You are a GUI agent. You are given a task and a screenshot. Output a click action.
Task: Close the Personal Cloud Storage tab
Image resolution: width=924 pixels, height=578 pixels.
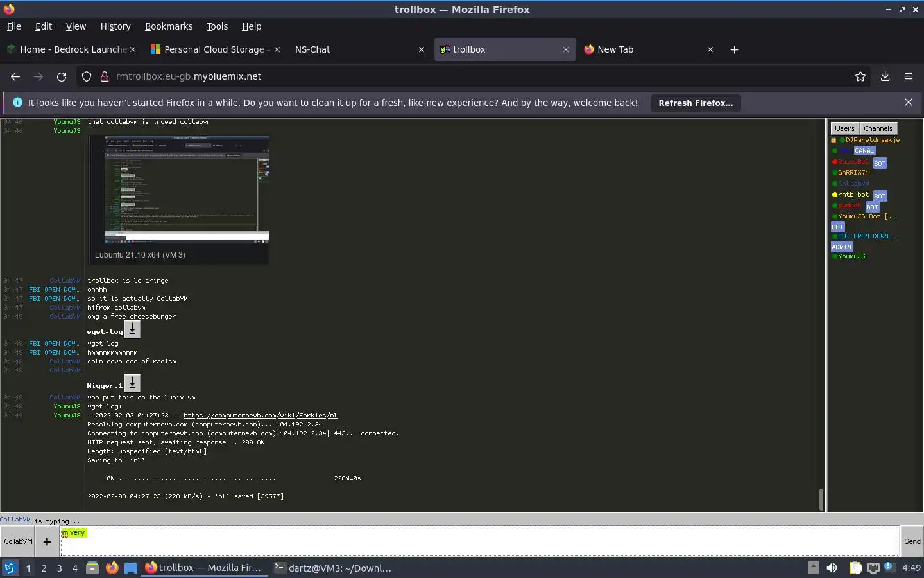click(277, 49)
